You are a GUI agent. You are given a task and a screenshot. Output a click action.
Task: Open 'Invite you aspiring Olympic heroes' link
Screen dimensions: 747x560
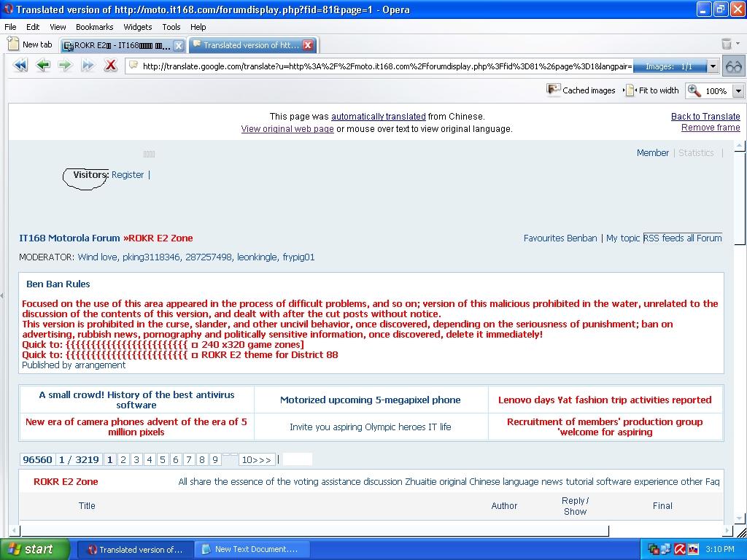[x=370, y=427]
